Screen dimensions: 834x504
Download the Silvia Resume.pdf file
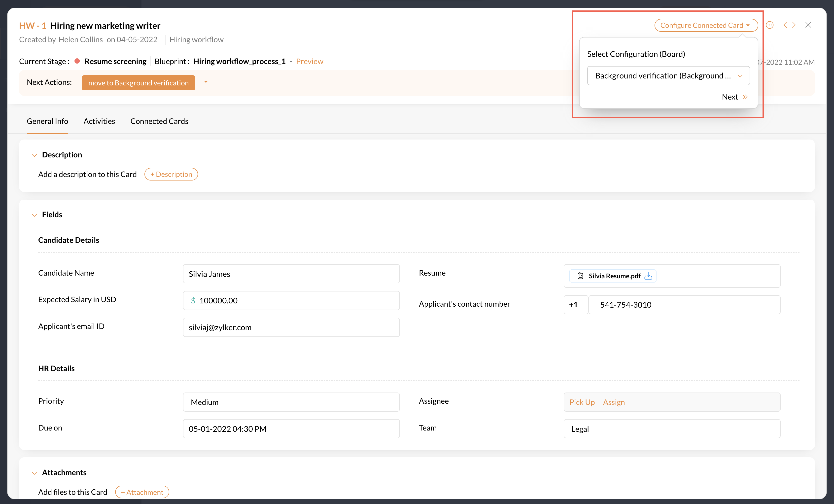pos(648,276)
